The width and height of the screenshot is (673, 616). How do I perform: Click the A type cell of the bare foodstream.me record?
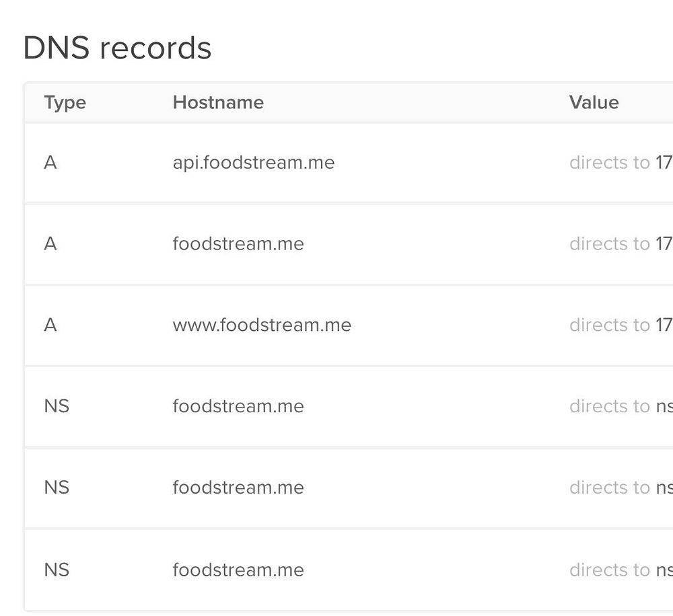point(50,243)
